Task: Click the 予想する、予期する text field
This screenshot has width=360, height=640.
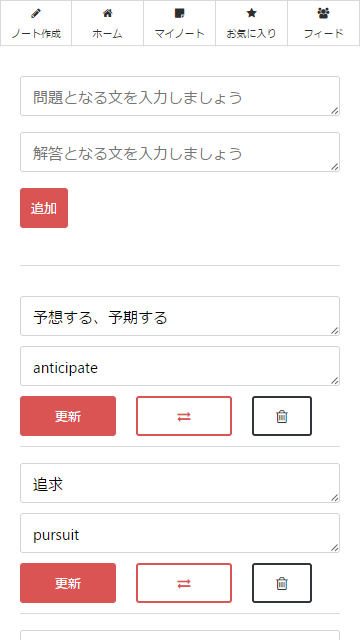Action: pos(180,316)
